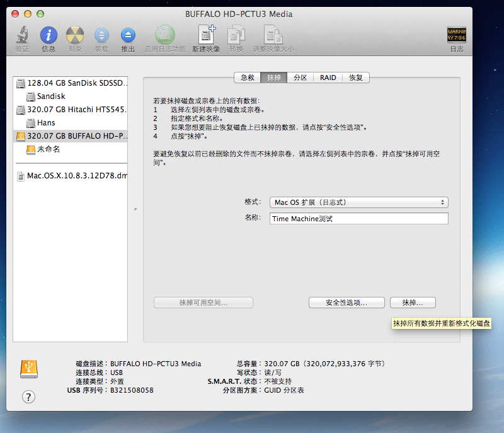The width and height of the screenshot is (504, 433).
Task: Click 新建映像 (New Image) toolbar icon
Action: (206, 35)
